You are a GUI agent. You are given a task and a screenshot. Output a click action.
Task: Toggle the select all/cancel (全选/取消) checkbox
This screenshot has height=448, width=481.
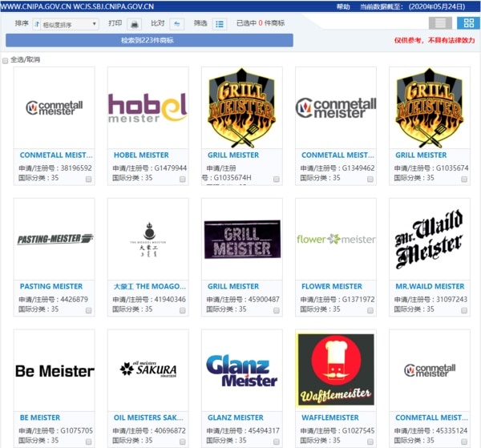(x=6, y=61)
